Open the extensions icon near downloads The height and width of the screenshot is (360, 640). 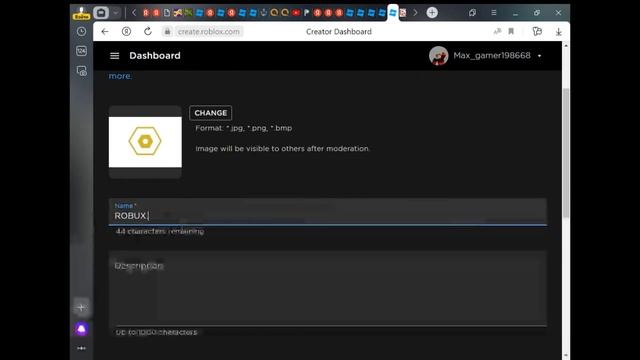point(537,31)
